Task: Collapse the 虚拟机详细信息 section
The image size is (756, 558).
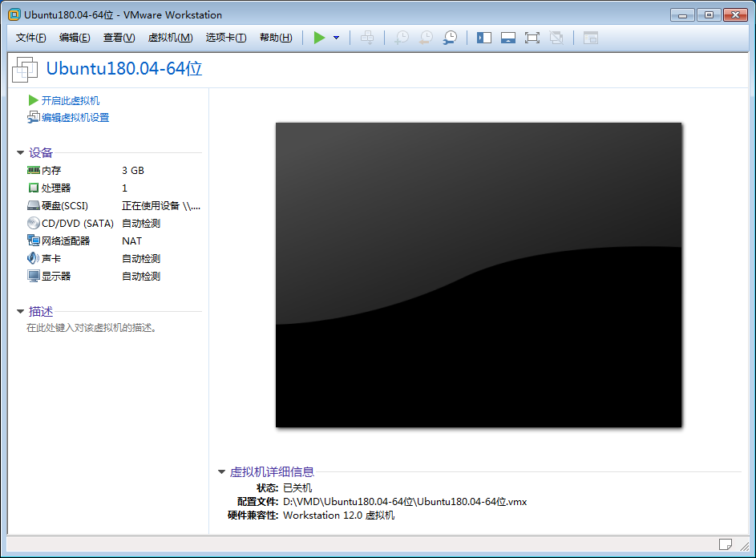Action: point(222,471)
